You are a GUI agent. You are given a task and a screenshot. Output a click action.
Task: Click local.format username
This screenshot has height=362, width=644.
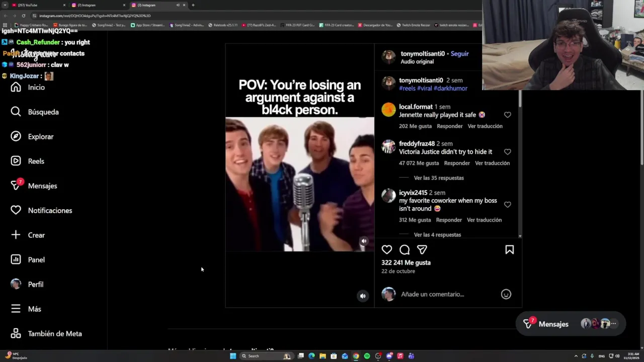[416, 107]
